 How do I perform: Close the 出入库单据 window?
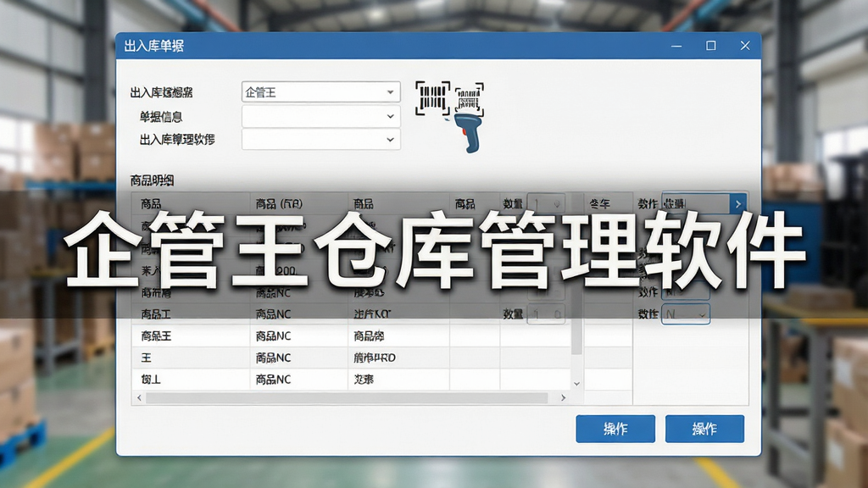click(x=745, y=46)
